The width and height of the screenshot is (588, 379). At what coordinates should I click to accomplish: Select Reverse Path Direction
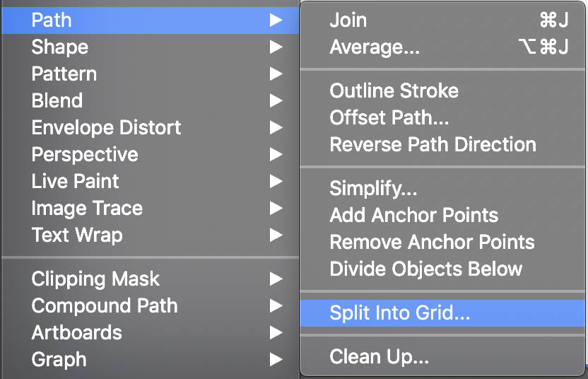pos(433,145)
